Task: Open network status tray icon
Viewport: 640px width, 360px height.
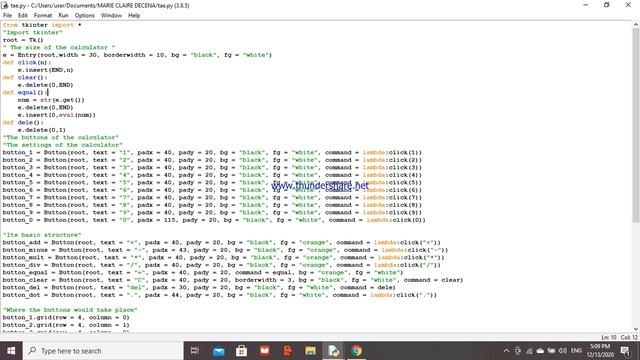Action: point(529,351)
